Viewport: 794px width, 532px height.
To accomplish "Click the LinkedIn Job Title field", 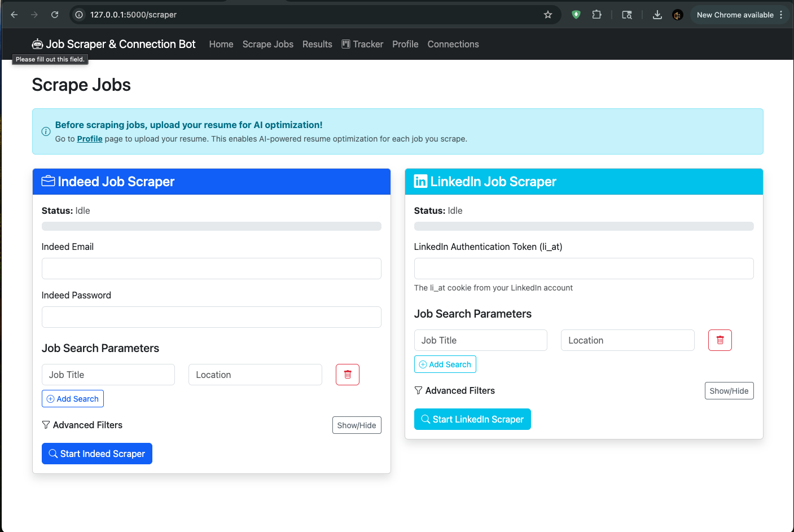I will click(481, 340).
